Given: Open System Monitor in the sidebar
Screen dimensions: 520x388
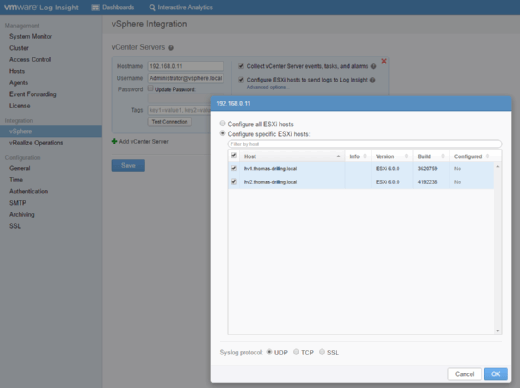Looking at the screenshot, I should [x=30, y=36].
